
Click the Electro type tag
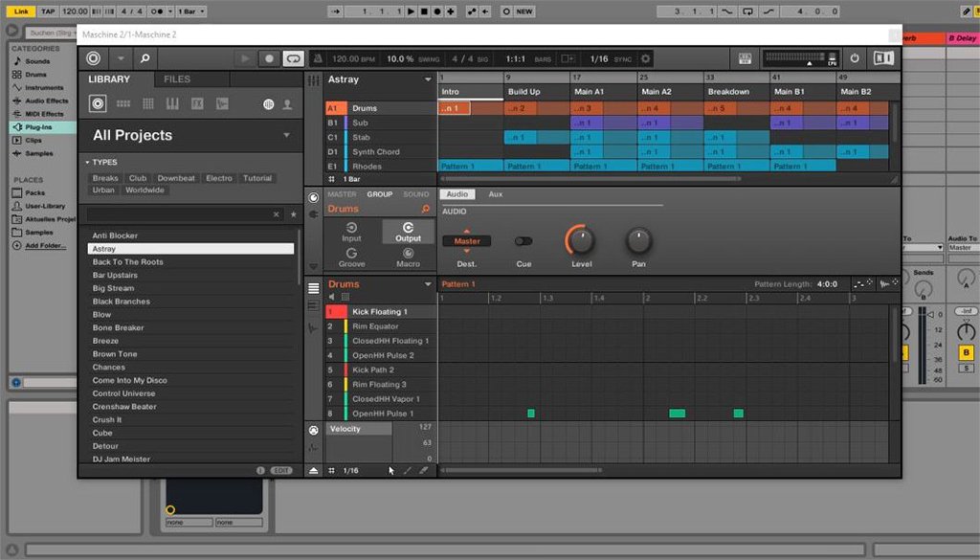(219, 178)
